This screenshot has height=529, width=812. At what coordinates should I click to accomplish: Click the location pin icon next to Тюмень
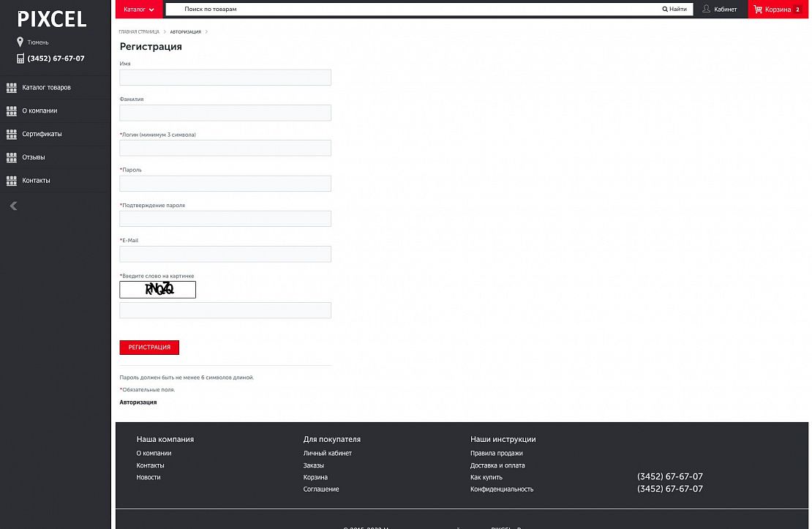point(20,42)
